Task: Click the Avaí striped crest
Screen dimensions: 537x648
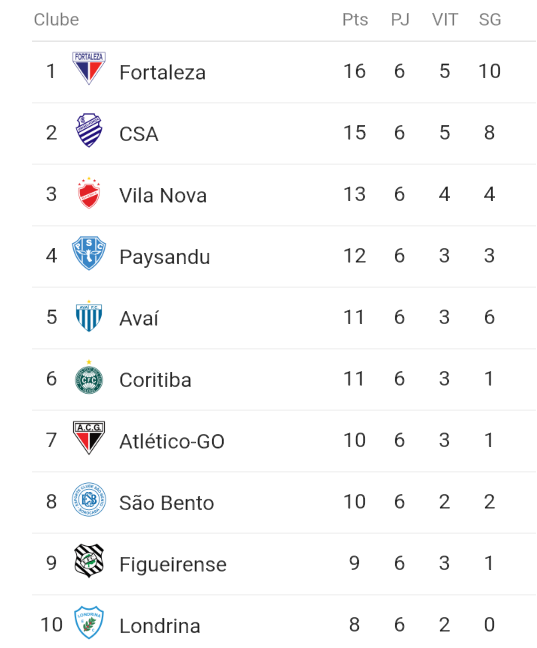Action: (x=89, y=316)
